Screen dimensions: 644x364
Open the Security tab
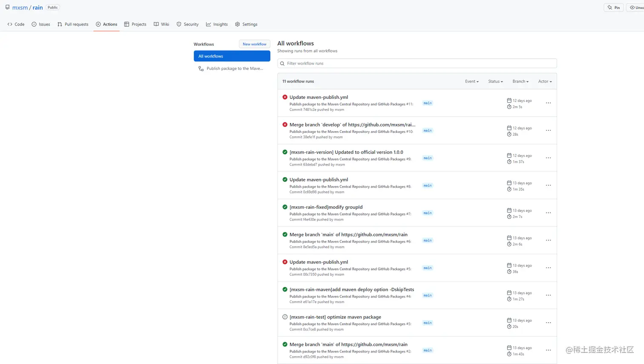[187, 24]
